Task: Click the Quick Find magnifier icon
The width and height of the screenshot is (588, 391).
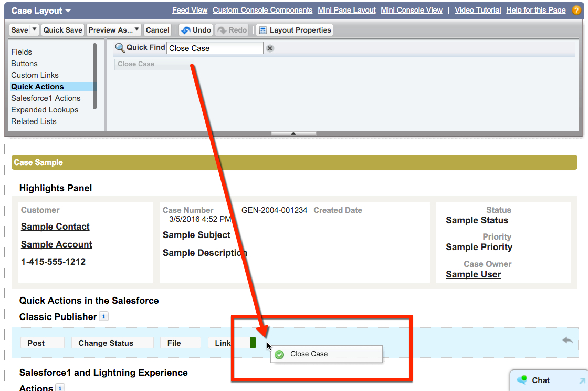Action: [x=120, y=48]
